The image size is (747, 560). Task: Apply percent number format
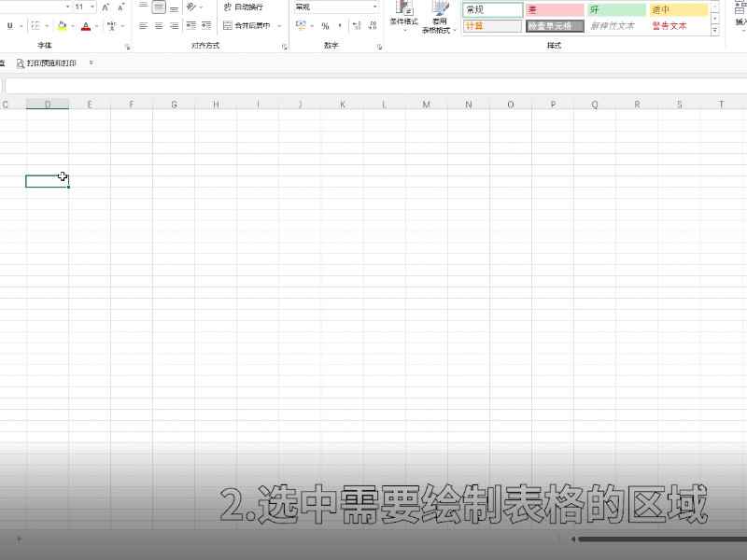tap(324, 26)
